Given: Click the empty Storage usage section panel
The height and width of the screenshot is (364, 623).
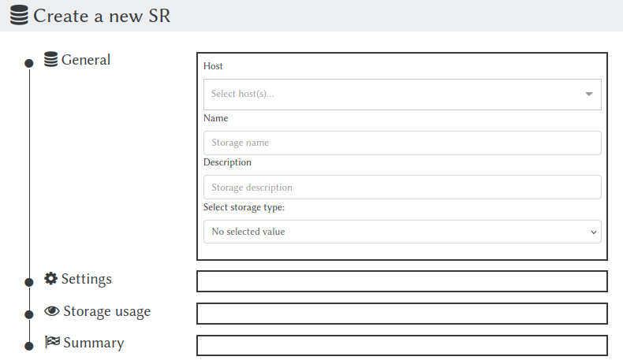Looking at the screenshot, I should 402,314.
